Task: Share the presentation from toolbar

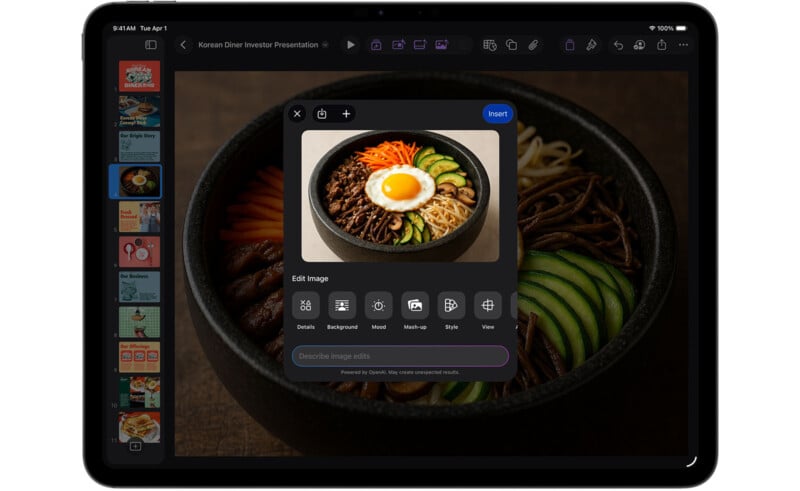Action: [662, 45]
